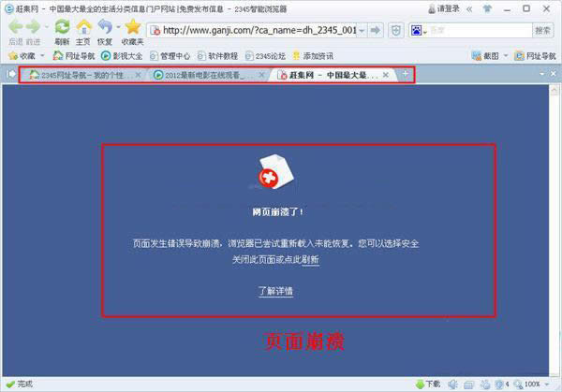Open a new tab with plus button
The width and height of the screenshot is (562, 392).
[x=405, y=74]
